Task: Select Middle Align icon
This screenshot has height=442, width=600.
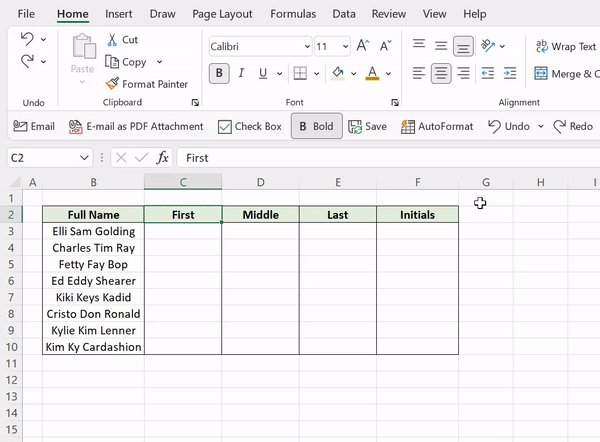Action: pyautogui.click(x=441, y=46)
